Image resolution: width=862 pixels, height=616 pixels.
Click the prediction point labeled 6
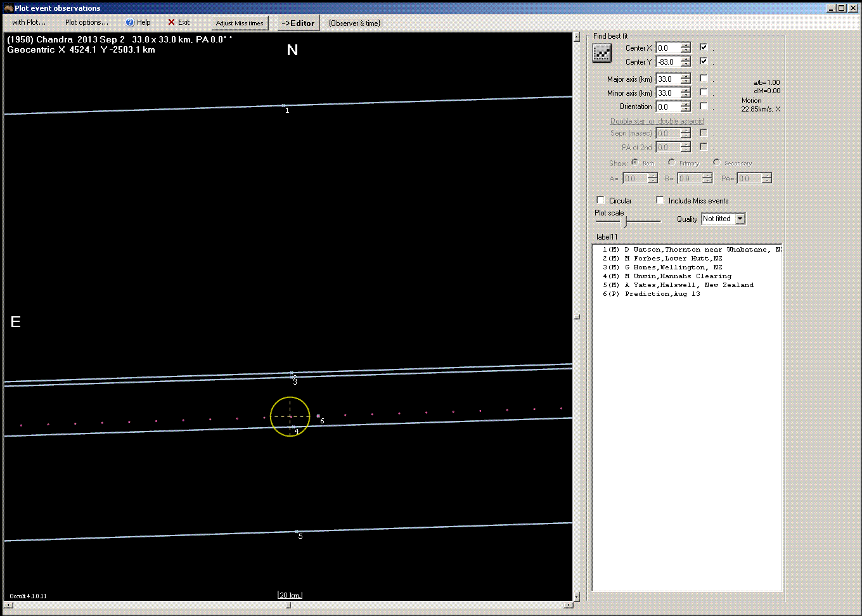(318, 416)
